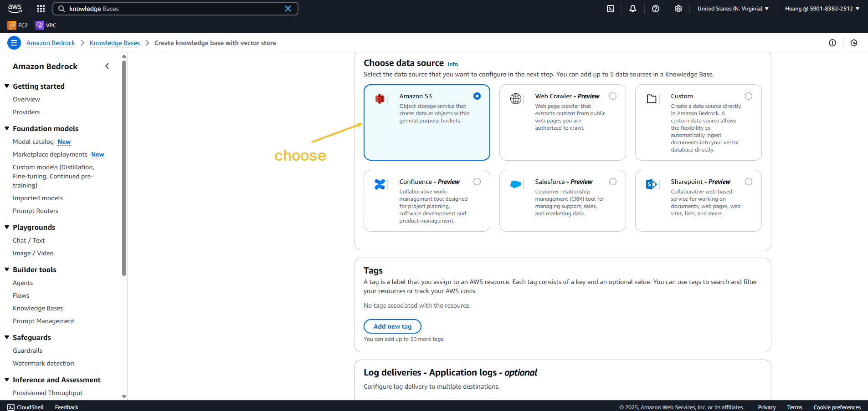
Task: Open the Hoang account dropdown
Action: point(822,9)
